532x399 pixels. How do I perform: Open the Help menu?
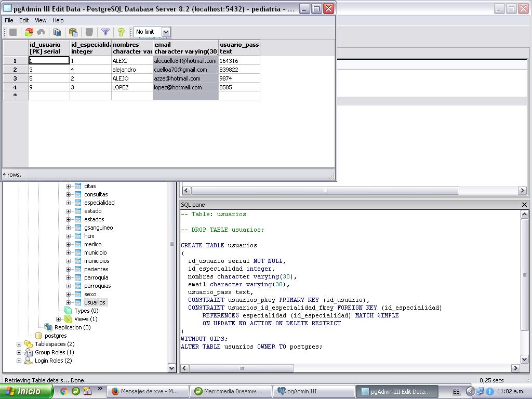point(58,20)
